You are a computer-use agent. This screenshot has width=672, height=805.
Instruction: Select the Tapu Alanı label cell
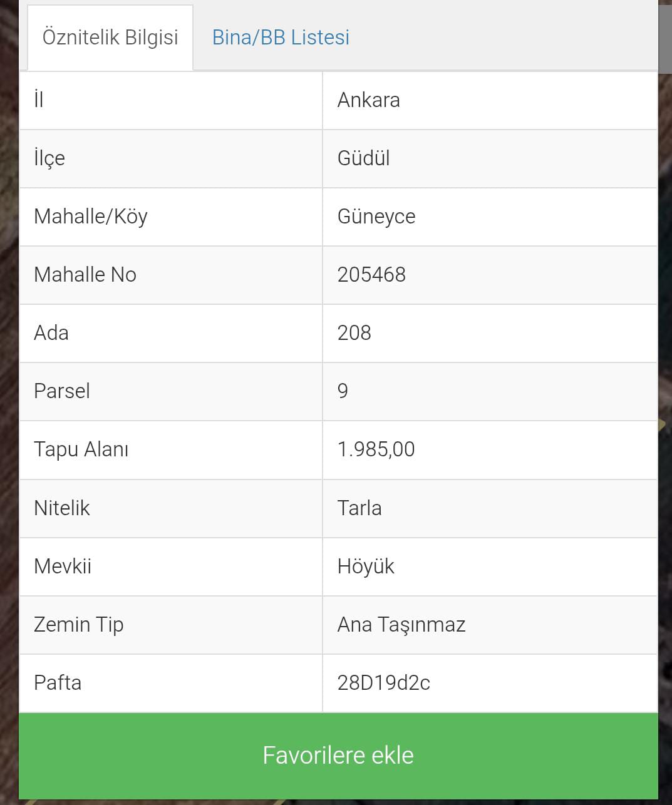(x=171, y=449)
